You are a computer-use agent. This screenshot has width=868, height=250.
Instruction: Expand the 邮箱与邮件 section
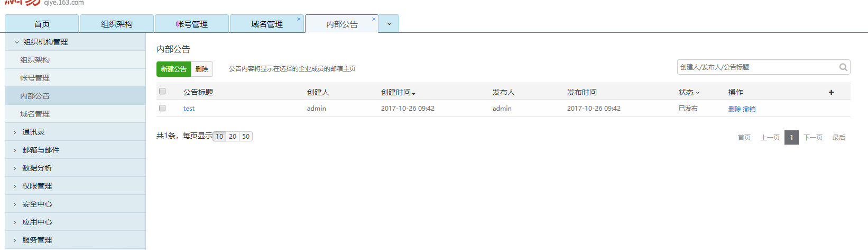click(x=15, y=150)
